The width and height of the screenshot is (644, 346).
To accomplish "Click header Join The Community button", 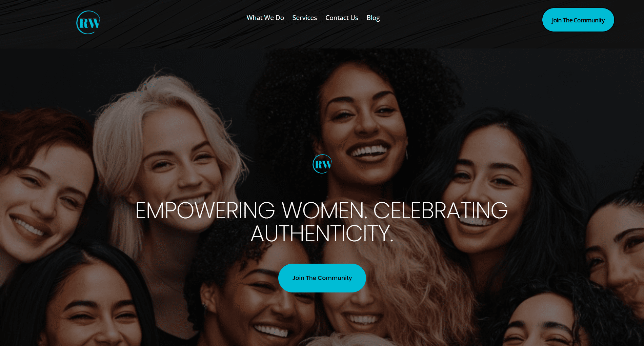I will coord(578,20).
